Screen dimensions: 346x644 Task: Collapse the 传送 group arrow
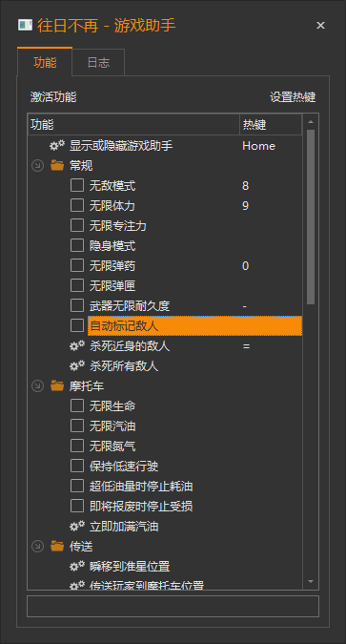click(x=37, y=547)
